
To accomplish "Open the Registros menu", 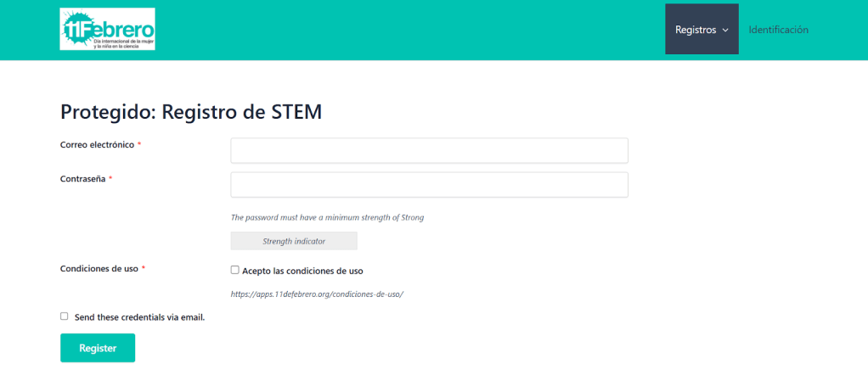I will pyautogui.click(x=696, y=30).
